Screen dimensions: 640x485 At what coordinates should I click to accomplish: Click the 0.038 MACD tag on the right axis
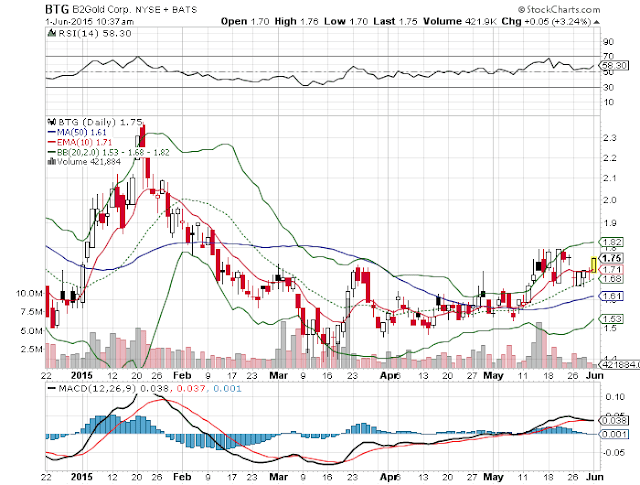613,420
